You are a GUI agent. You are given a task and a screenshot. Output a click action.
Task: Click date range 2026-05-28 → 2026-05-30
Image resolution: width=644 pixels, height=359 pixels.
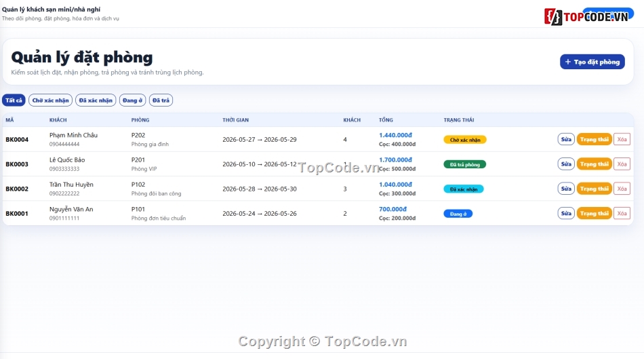[260, 189]
